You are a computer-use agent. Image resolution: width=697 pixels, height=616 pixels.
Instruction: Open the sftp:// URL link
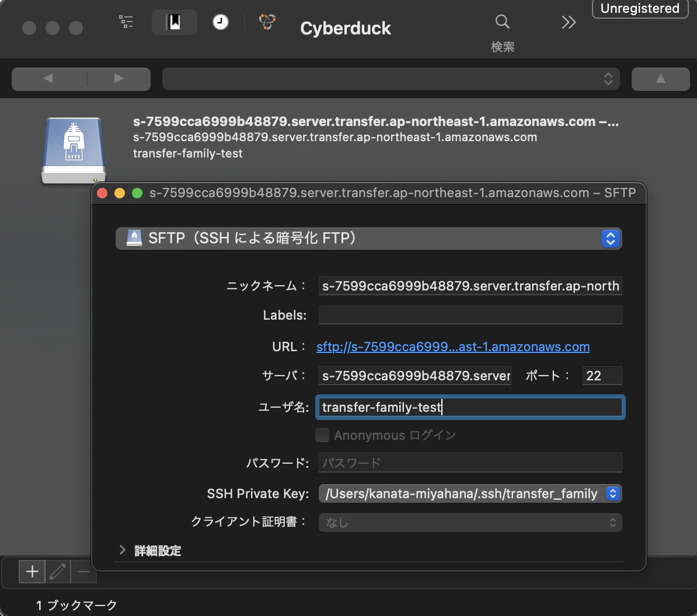453,347
